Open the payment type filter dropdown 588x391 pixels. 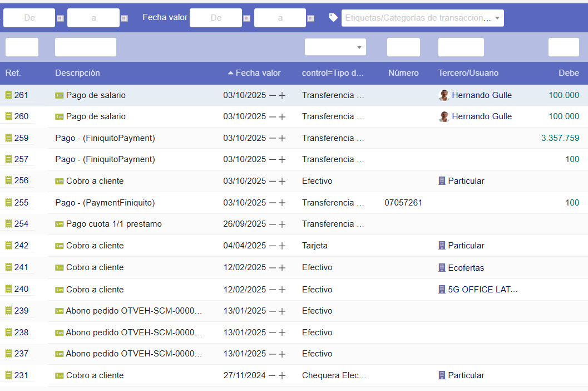[x=335, y=47]
